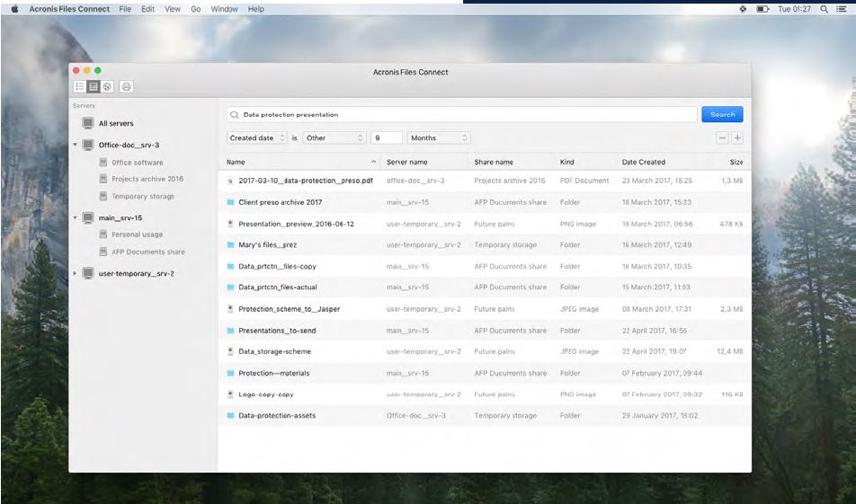The height and width of the screenshot is (504, 856).
Task: Switch to list view toolbar icon
Action: click(x=80, y=86)
